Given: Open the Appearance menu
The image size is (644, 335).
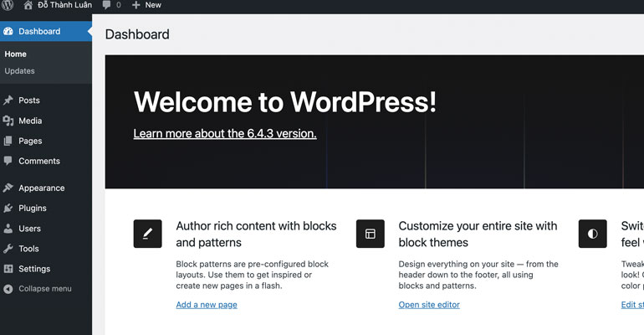Looking at the screenshot, I should coord(46,188).
